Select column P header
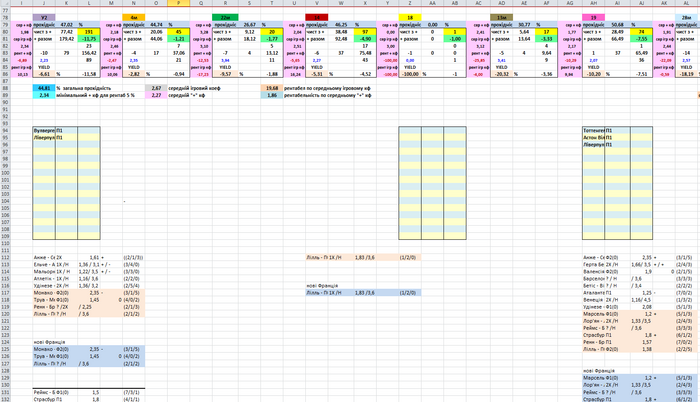The image size is (700, 402). click(179, 3)
